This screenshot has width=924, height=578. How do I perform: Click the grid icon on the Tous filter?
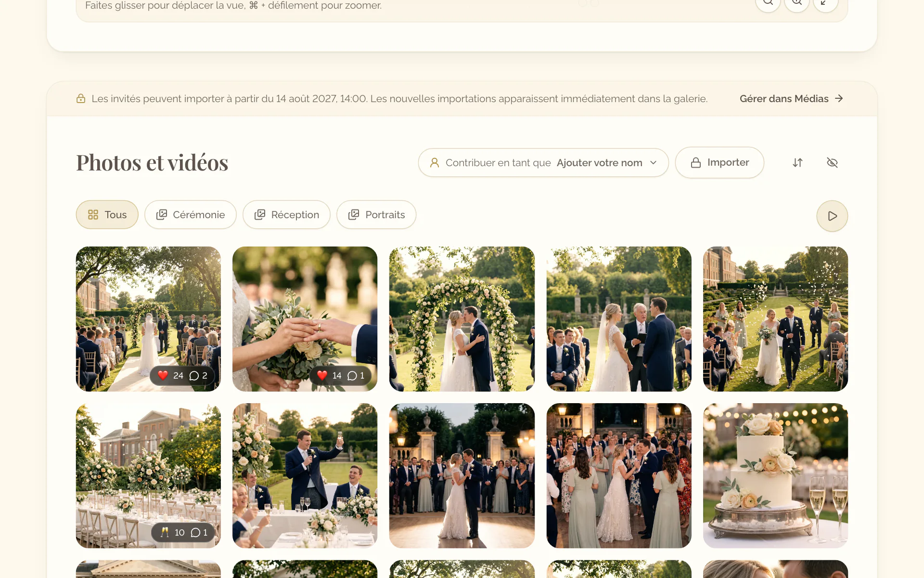93,214
